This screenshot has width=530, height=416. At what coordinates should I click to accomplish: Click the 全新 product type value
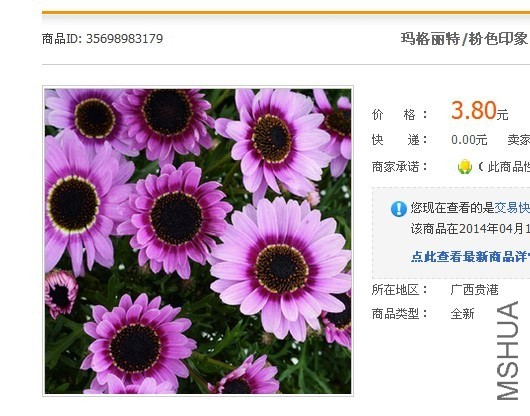(x=462, y=314)
